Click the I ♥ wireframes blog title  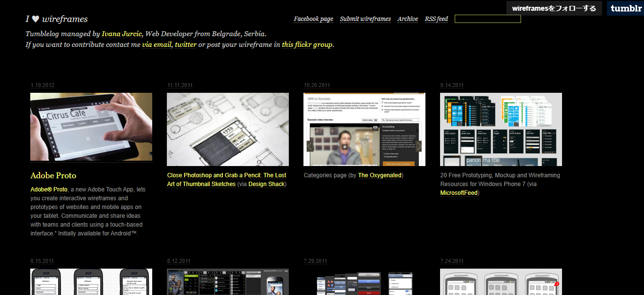pos(57,19)
